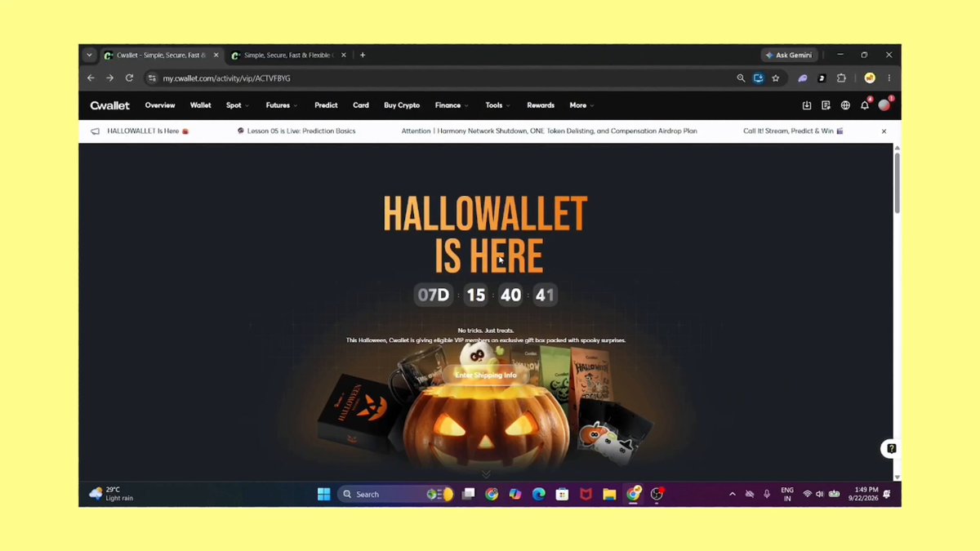The width and height of the screenshot is (980, 551).
Task: Open McAfee from the taskbar
Action: 586,494
